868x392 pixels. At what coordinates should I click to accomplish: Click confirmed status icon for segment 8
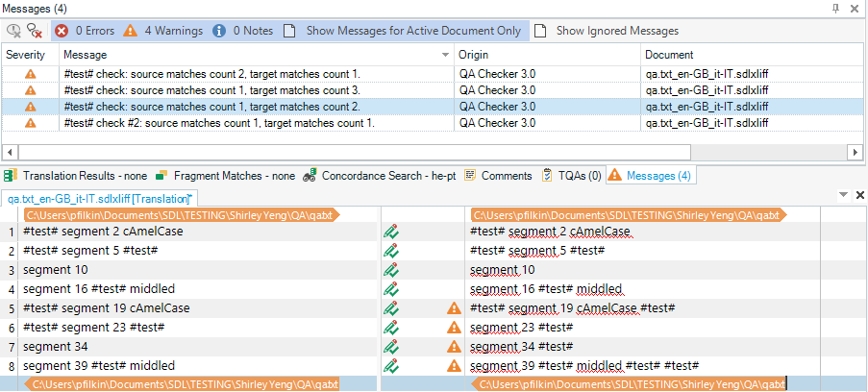click(391, 366)
